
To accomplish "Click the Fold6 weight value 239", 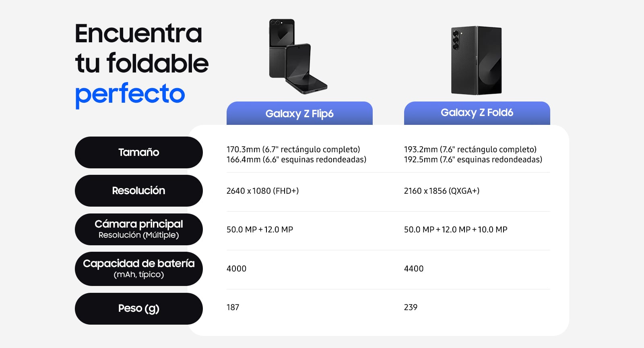I will [x=411, y=307].
